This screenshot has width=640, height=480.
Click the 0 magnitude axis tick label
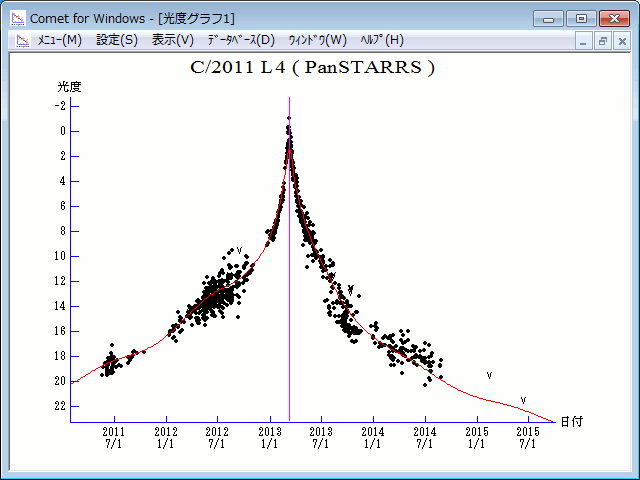pyautogui.click(x=63, y=131)
